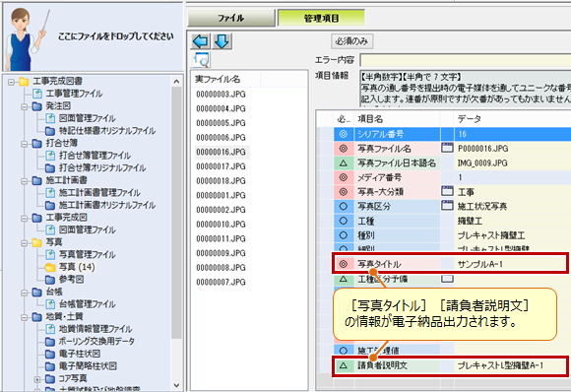Click data cell プレキャストL型擁壁A-1
Viewport: 571px width, 392px height.
(x=500, y=365)
